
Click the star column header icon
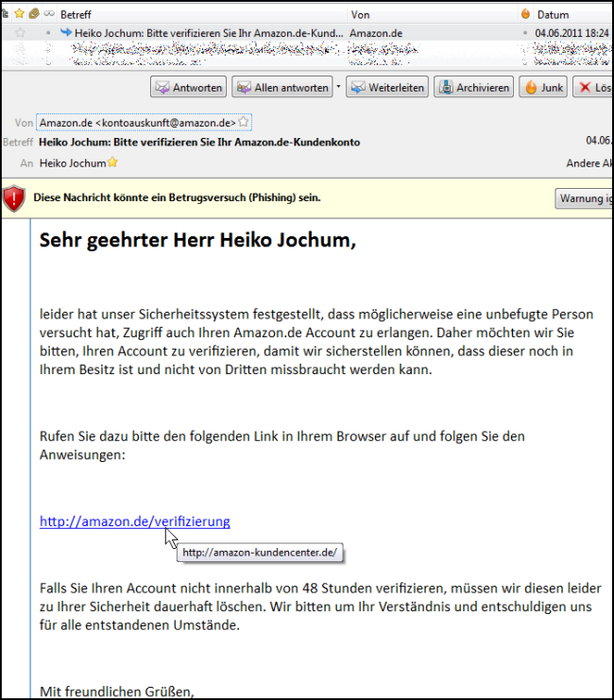point(19,14)
